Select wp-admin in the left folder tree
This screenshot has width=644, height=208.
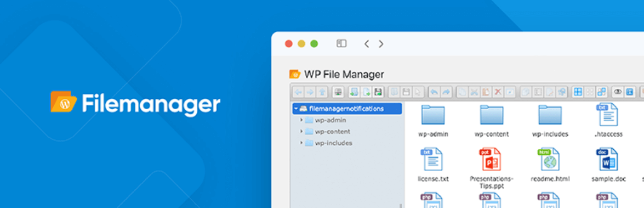(x=330, y=120)
